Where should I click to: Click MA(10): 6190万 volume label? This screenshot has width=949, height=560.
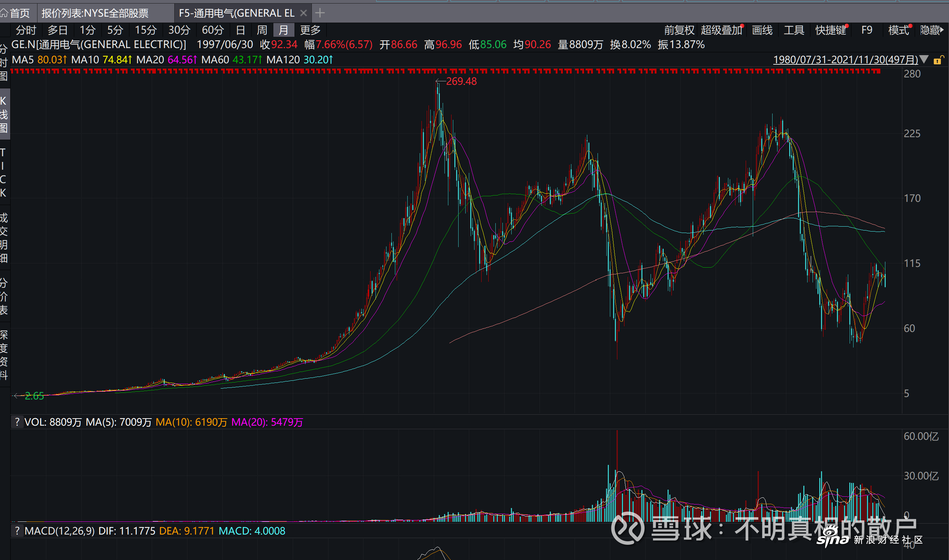[191, 422]
